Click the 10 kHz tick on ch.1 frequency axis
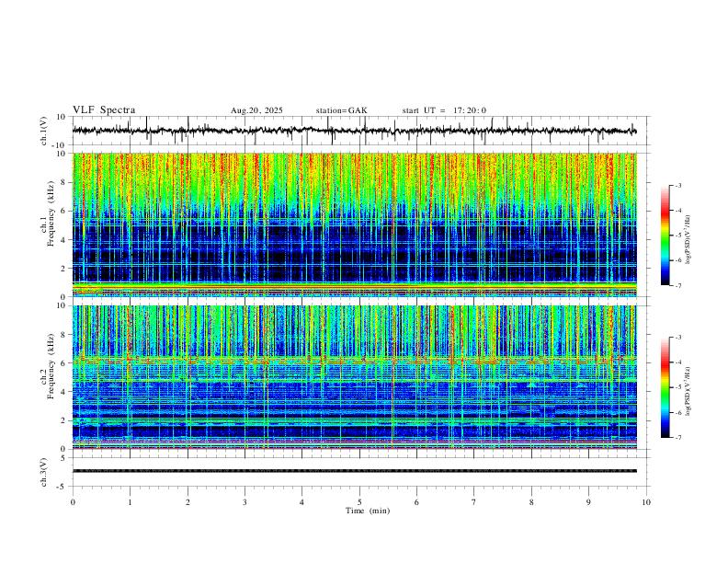The width and height of the screenshot is (728, 563). [x=62, y=154]
